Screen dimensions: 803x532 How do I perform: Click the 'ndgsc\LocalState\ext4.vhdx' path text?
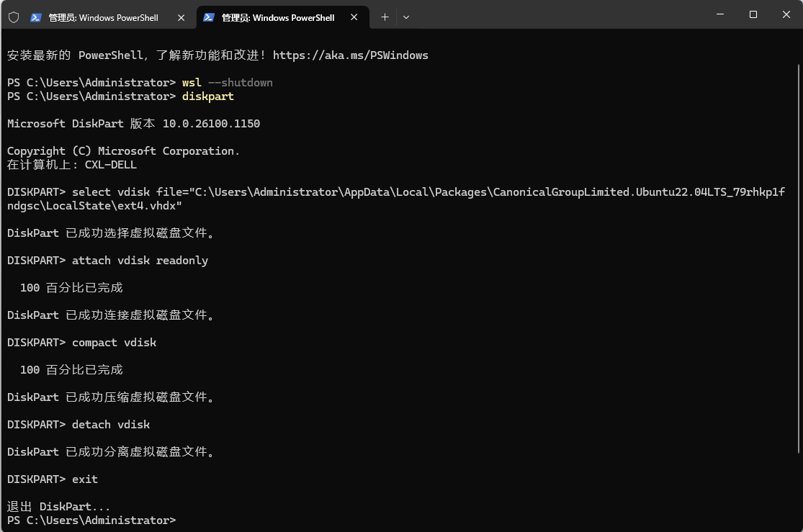94,206
